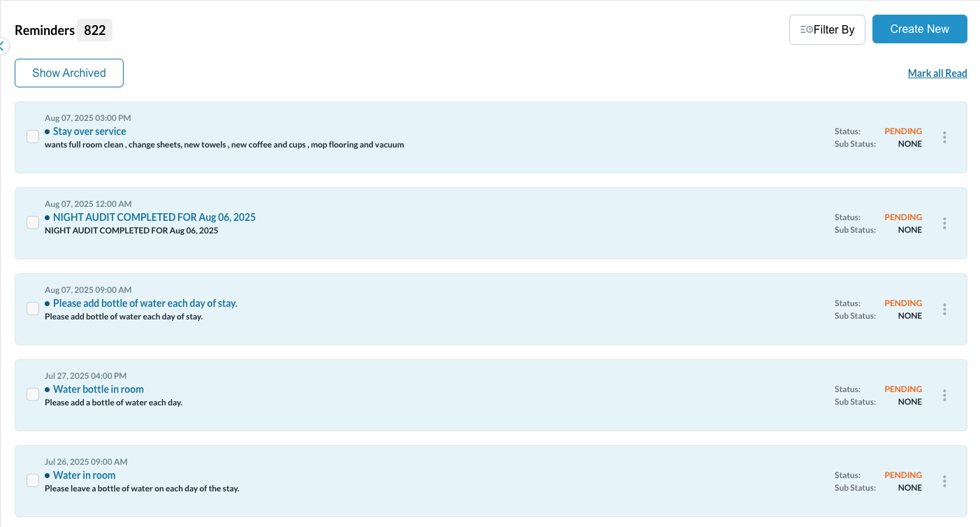980x527 pixels.
Task: Click the 822 reminders count badge
Action: (x=94, y=29)
